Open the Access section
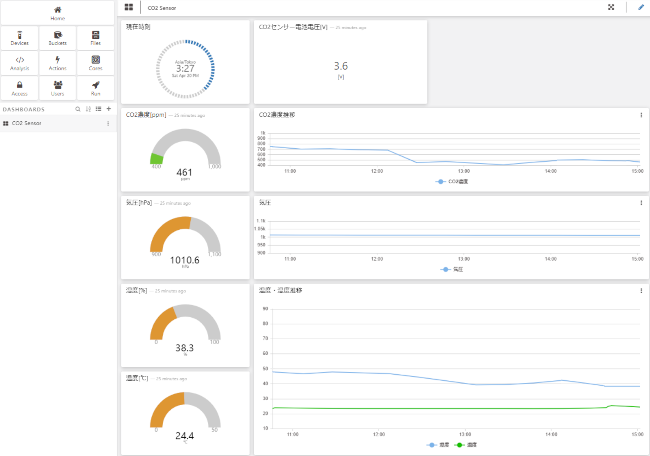Screen dimensions: 650x456 coord(19,88)
